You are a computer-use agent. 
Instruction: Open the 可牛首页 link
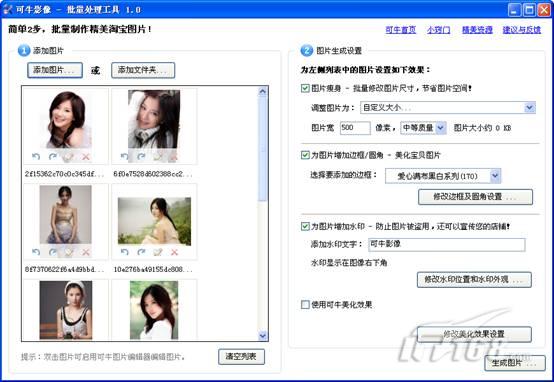tap(400, 30)
